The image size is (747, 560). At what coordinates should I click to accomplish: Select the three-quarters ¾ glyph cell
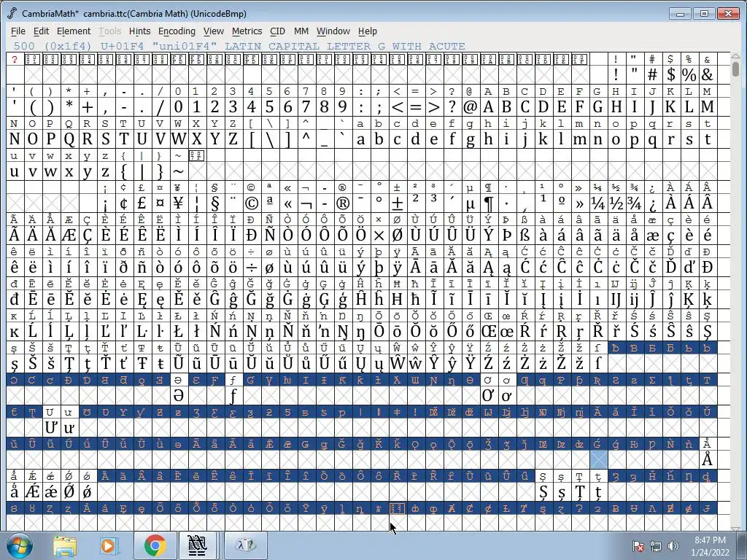(634, 203)
